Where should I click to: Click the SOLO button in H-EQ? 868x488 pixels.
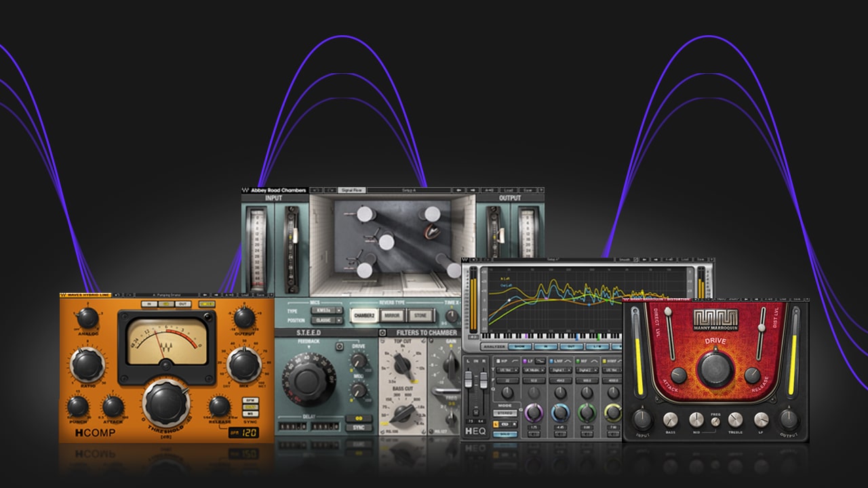click(x=505, y=434)
